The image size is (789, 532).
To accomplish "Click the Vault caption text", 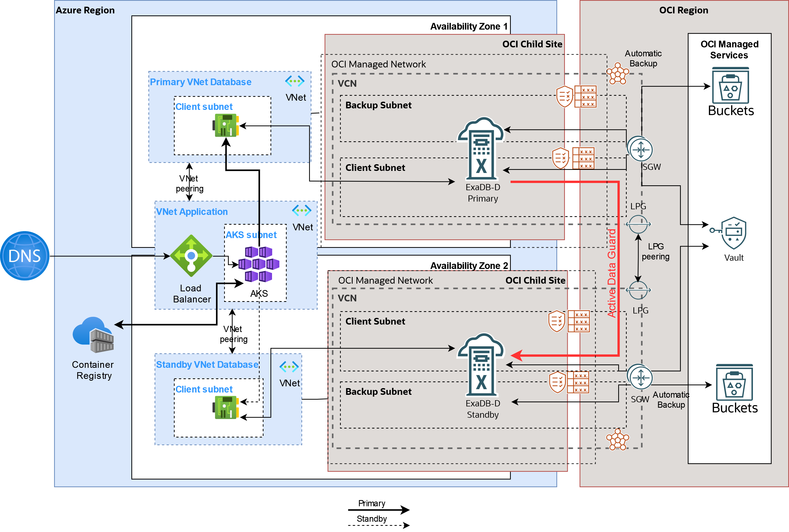I will [x=734, y=258].
